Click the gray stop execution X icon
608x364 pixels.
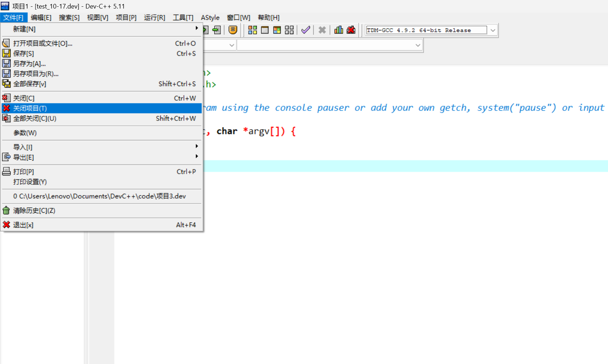coord(322,30)
